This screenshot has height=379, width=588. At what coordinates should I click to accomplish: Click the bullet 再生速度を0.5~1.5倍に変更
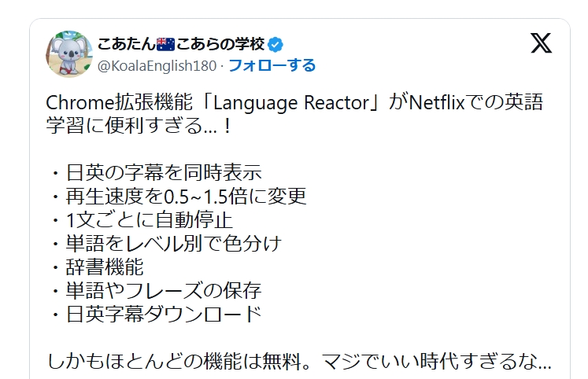click(186, 197)
